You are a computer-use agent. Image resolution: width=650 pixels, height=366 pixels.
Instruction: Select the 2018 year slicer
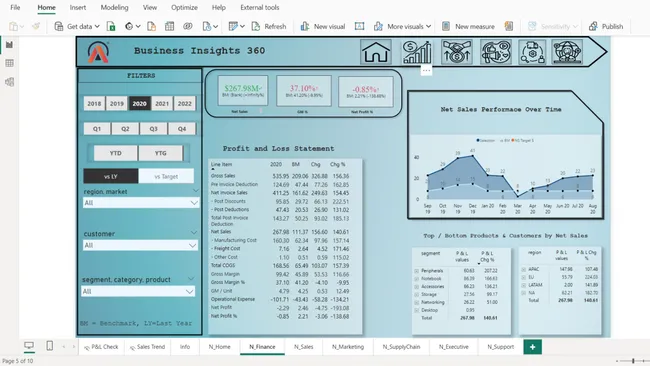[x=94, y=104]
